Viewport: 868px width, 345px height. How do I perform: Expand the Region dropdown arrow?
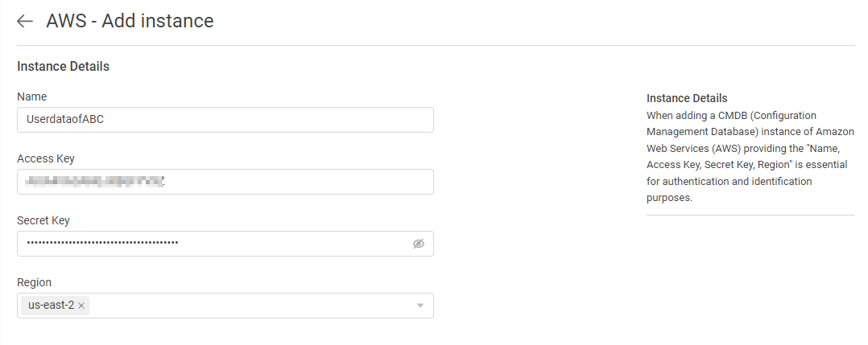point(420,306)
